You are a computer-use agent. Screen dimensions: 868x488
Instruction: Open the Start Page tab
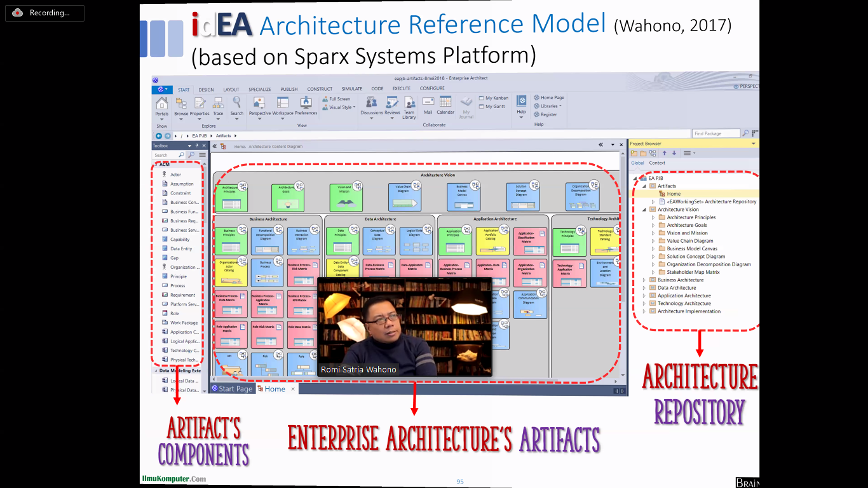point(232,389)
